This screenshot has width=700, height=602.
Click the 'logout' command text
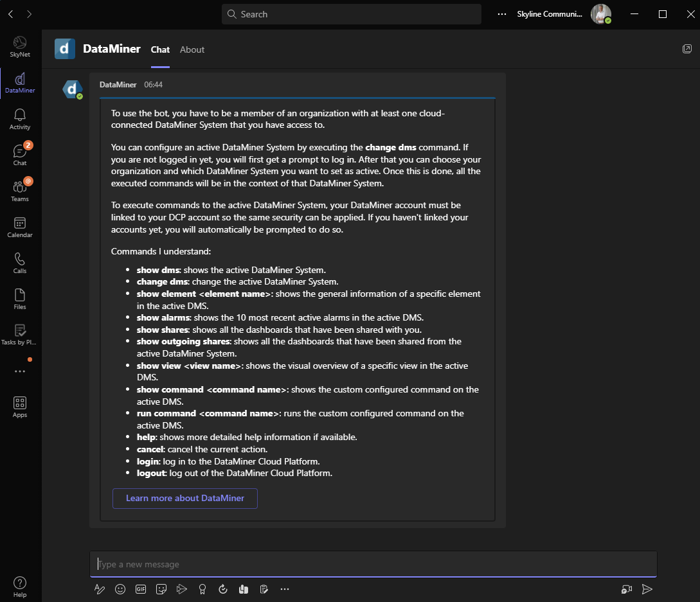tap(151, 474)
